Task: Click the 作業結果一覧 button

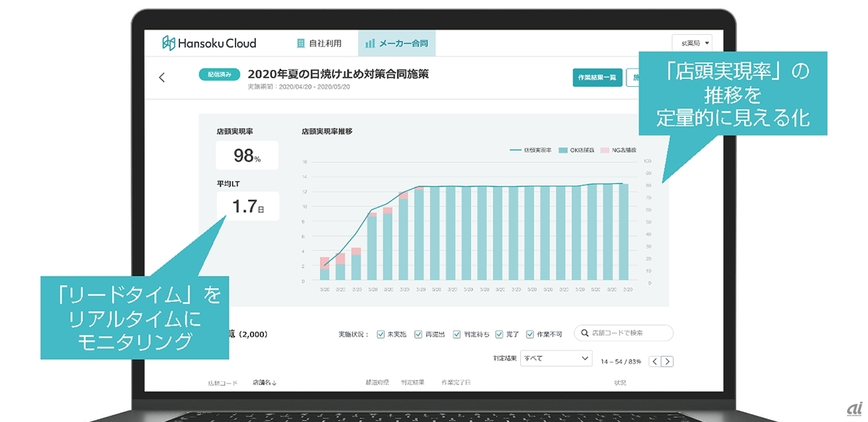Action: [597, 77]
